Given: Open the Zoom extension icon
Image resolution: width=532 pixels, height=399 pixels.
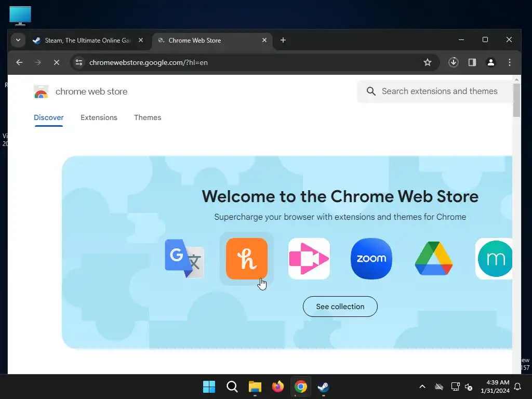Looking at the screenshot, I should [x=371, y=259].
